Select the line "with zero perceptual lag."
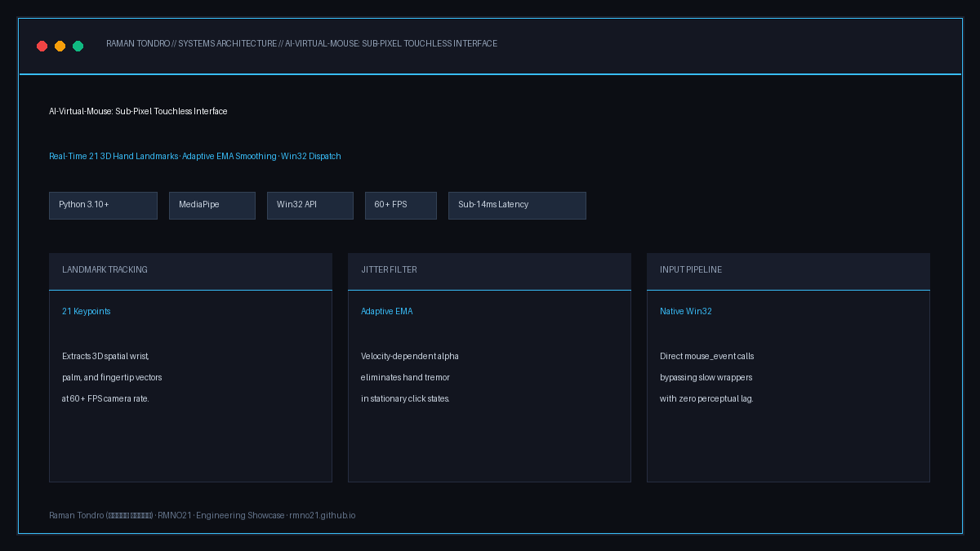 tap(706, 399)
